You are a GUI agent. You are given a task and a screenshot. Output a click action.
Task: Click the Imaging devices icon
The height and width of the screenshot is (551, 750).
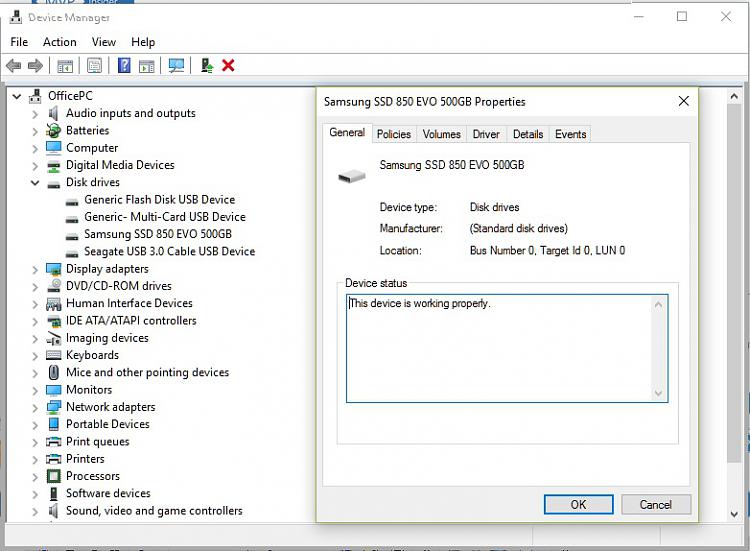(x=54, y=338)
